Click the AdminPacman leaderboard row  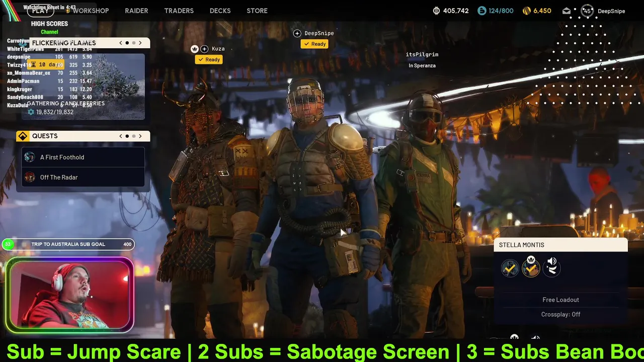[49, 81]
